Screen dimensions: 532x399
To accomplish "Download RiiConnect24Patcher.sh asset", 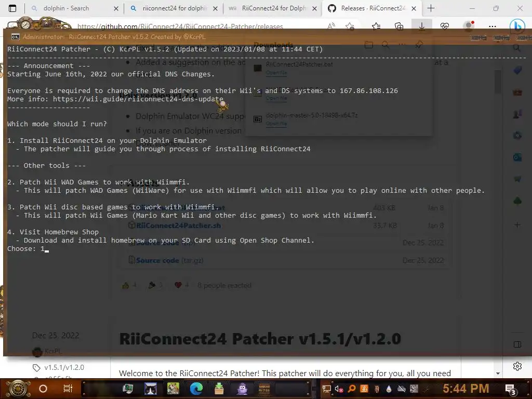I will coord(178,225).
